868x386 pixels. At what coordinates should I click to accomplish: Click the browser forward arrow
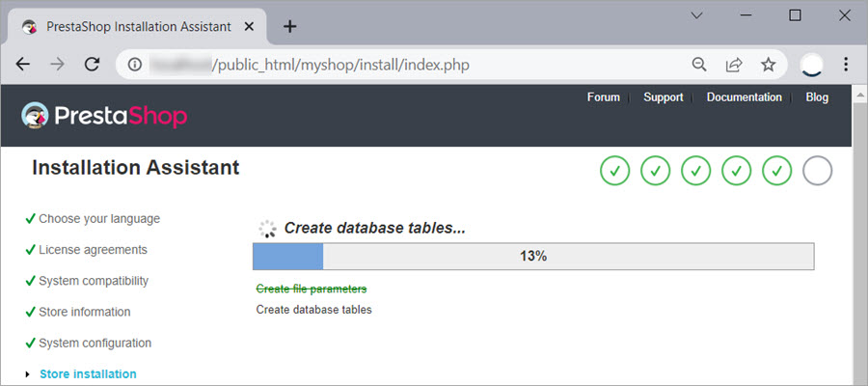pyautogui.click(x=57, y=65)
